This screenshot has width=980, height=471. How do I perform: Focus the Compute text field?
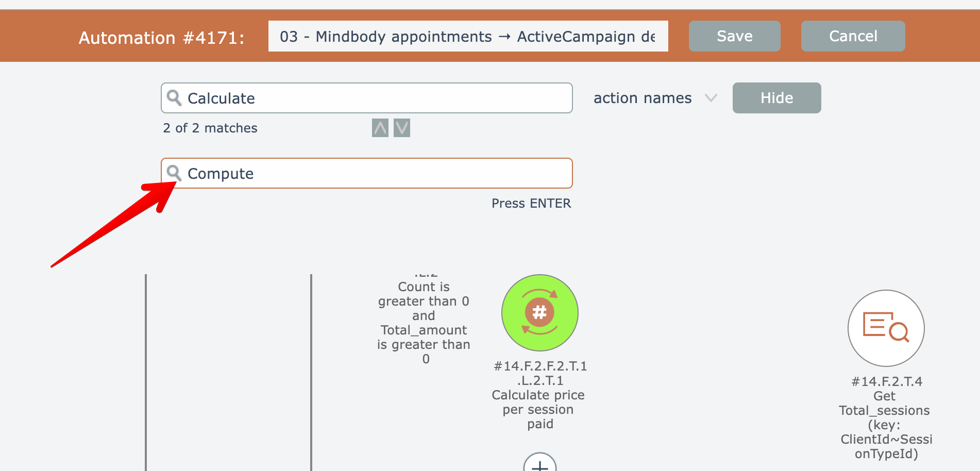[376, 173]
